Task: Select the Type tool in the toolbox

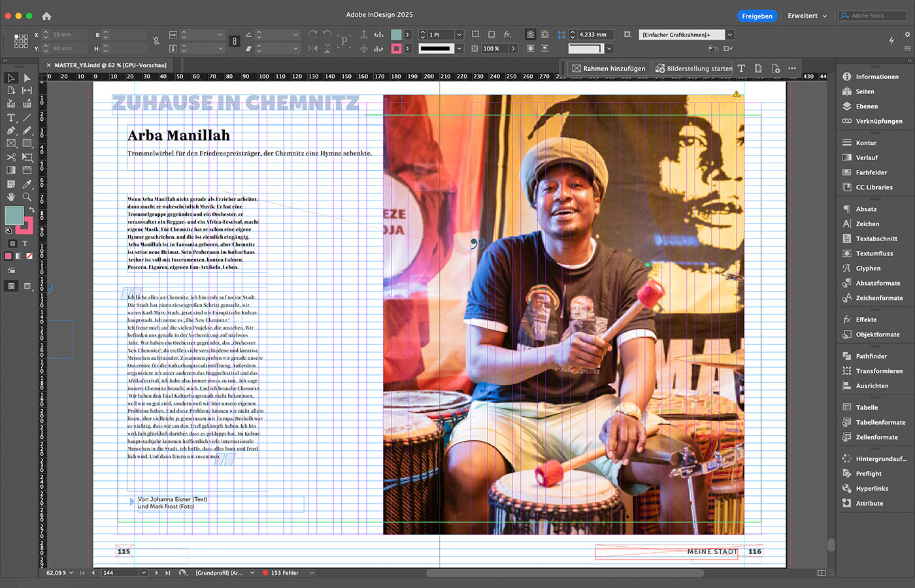Action: click(x=11, y=118)
